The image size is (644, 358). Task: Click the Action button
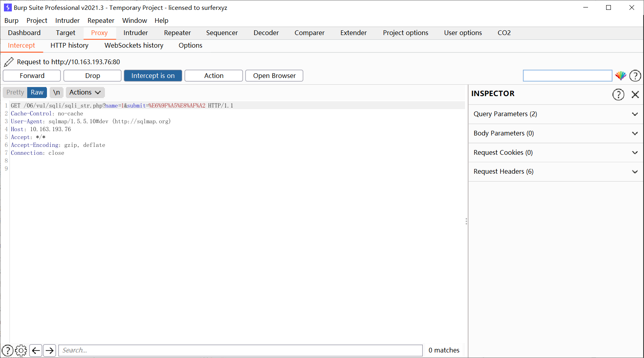(214, 76)
